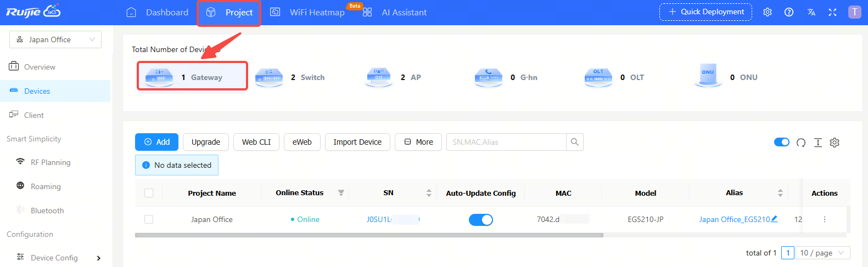Screen dimensions: 868x267
Task: Click the language switch icon
Action: [x=811, y=12]
